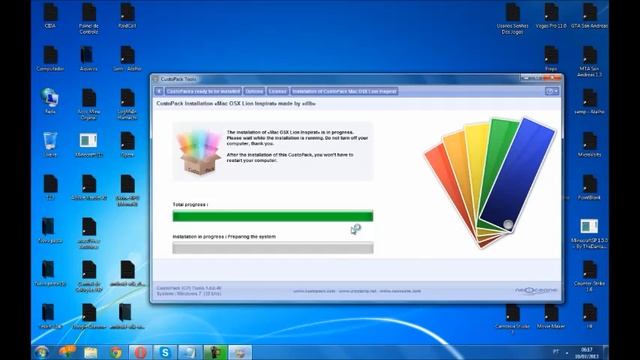
Task: Select the Computador desktop icon
Action: tap(50, 59)
